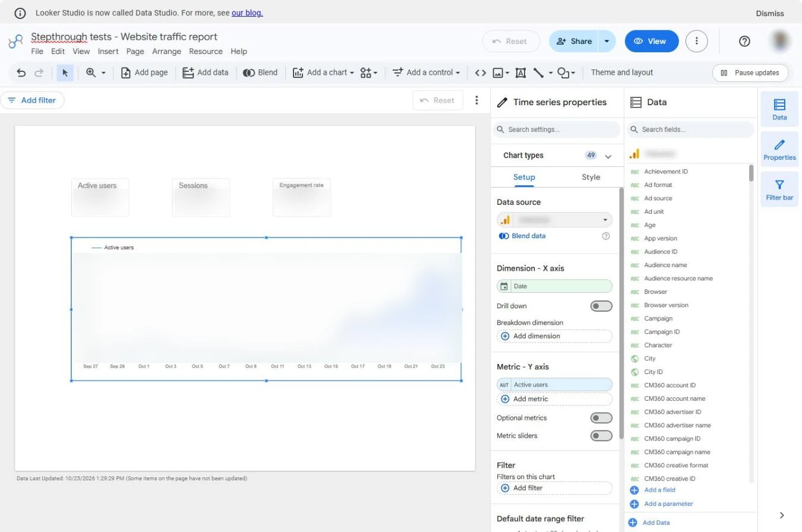Click the undo arrow icon
The image size is (802, 532).
coord(21,72)
